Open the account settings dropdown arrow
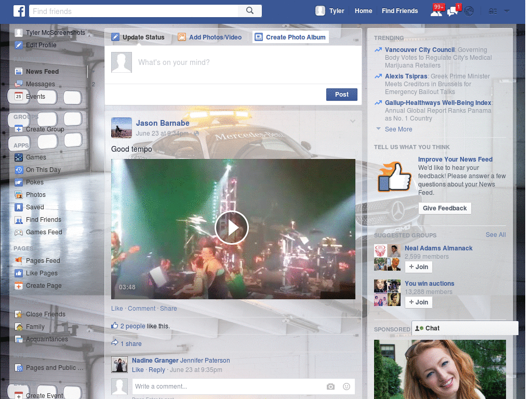This screenshot has height=399, width=532. click(x=507, y=10)
